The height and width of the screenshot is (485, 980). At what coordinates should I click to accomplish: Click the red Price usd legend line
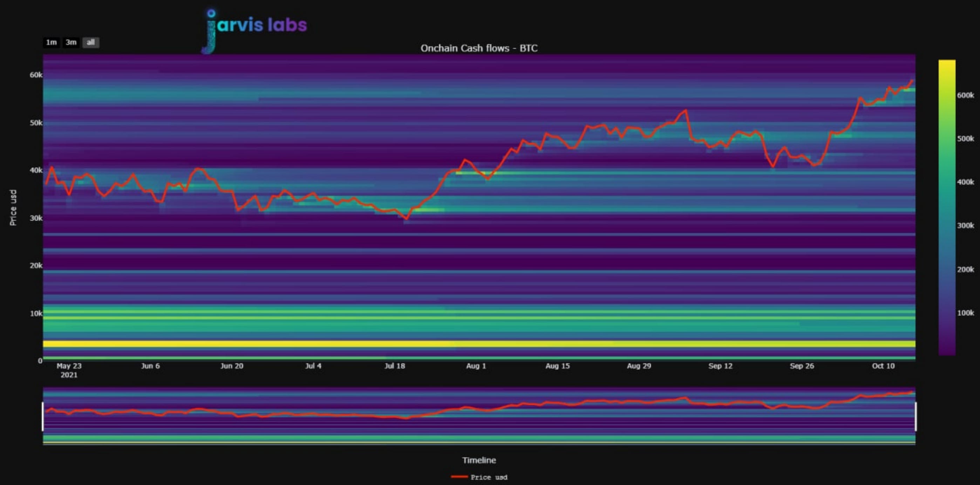[459, 477]
